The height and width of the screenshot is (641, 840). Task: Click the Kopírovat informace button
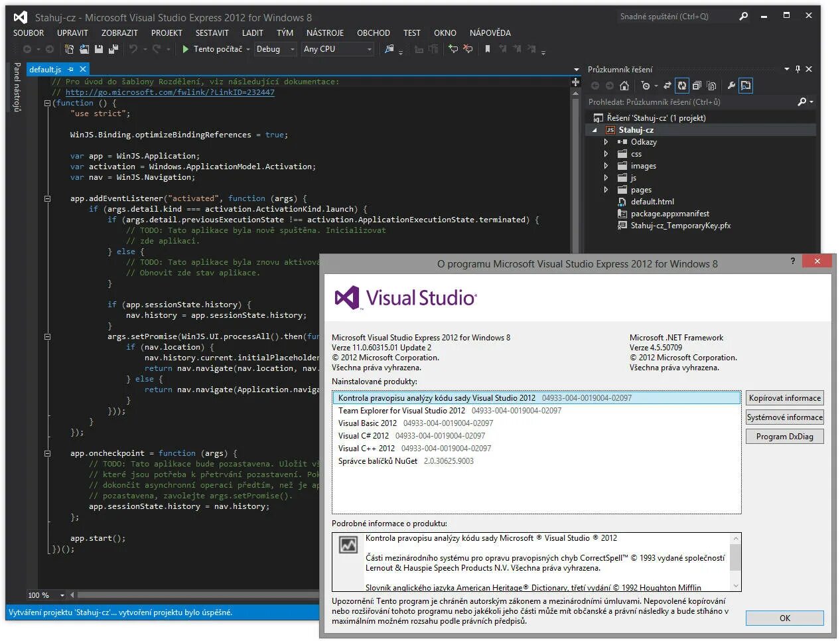(x=785, y=398)
